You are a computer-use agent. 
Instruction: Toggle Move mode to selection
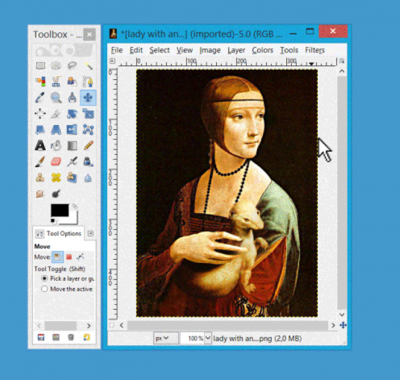click(x=69, y=257)
